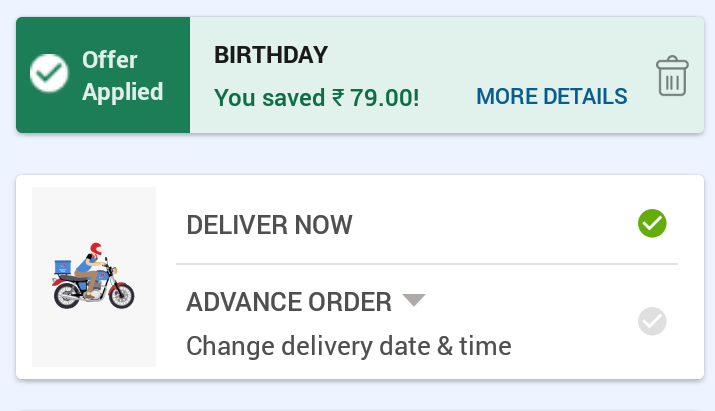Delete the applied BIRTHDAY offer via trash icon
Screen dimensions: 715x411
point(672,77)
